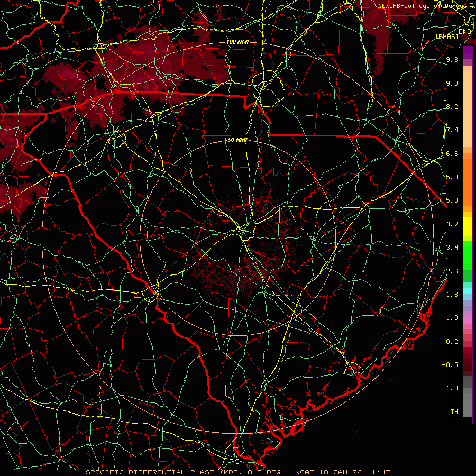Pick the bright yellow color bar segment
Screen dimensions: 476x476
[467, 226]
